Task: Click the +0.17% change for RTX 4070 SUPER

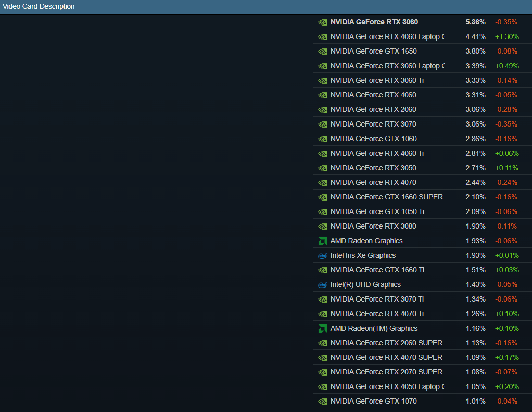Action: click(x=507, y=358)
